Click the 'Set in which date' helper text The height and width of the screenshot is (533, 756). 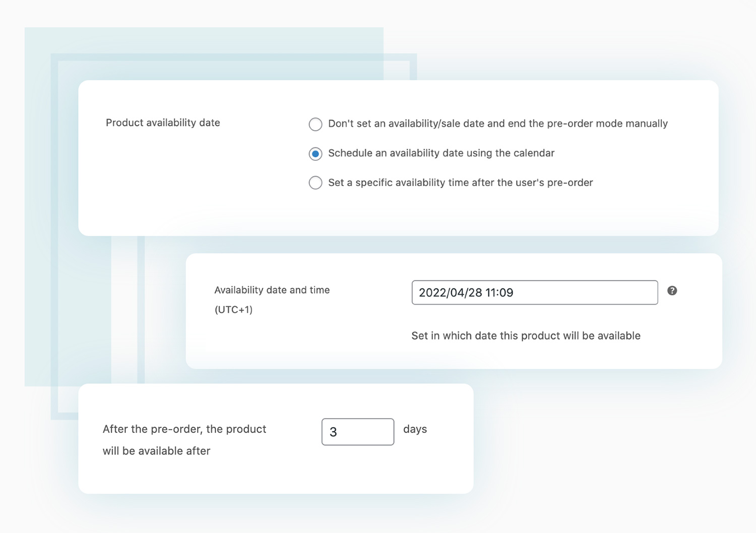pyautogui.click(x=526, y=335)
